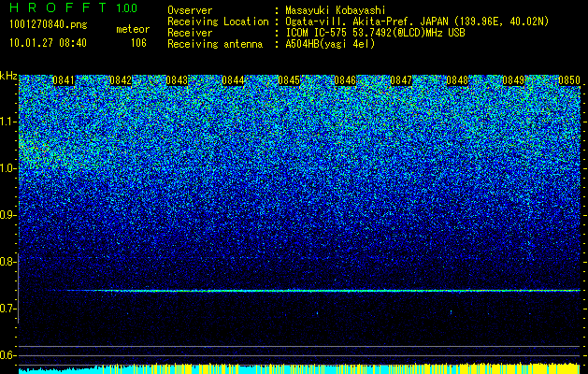Click the 1.1 kHz axis label
The width and height of the screenshot is (588, 374).
[7, 122]
